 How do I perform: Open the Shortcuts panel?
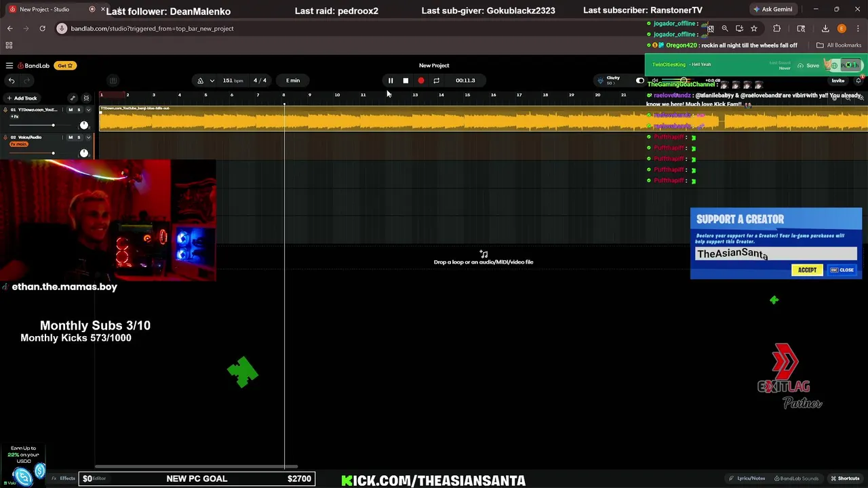click(x=845, y=479)
